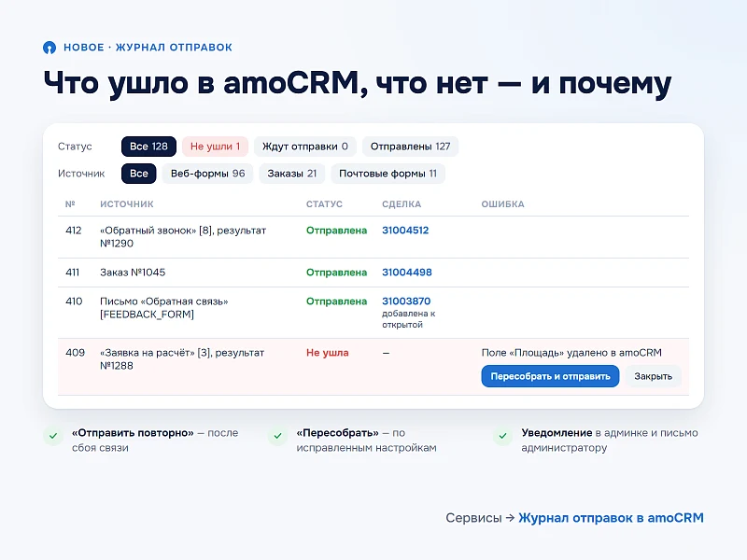The width and height of the screenshot is (747, 560).
Task: Open deal 31004512
Action: tap(405, 231)
